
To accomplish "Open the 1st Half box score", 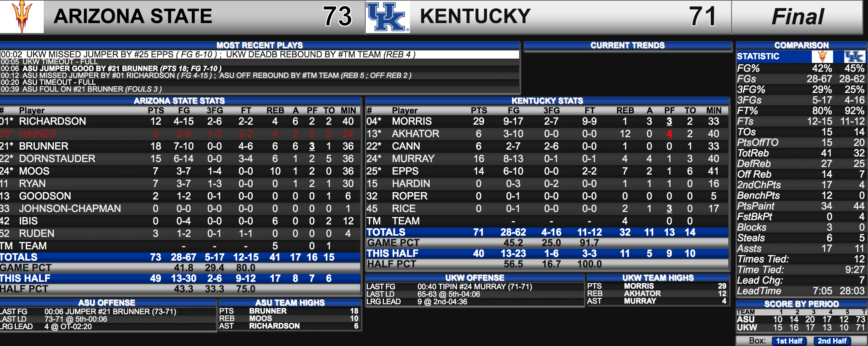I will [789, 341].
